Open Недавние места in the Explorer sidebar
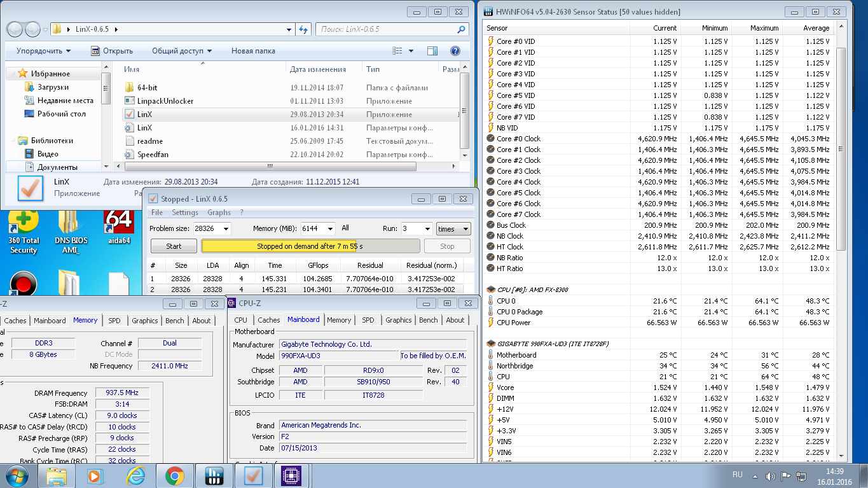Viewport: 868px width, 488px height. click(65, 101)
